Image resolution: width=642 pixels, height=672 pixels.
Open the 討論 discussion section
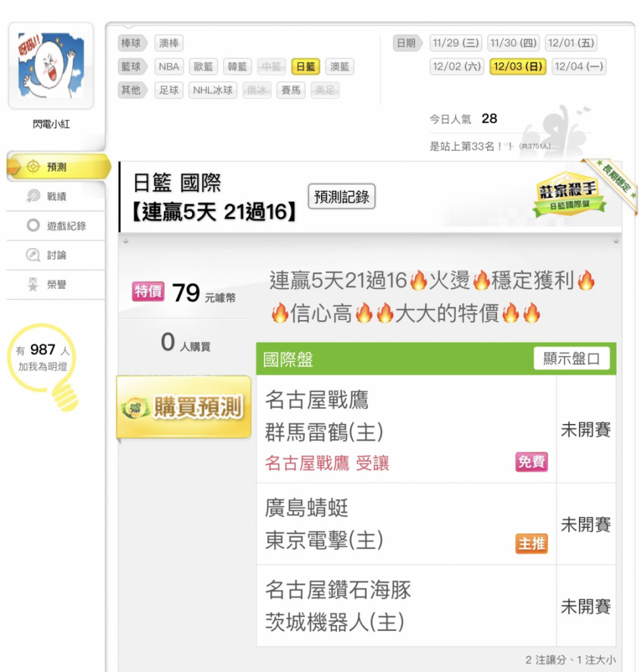[56, 255]
